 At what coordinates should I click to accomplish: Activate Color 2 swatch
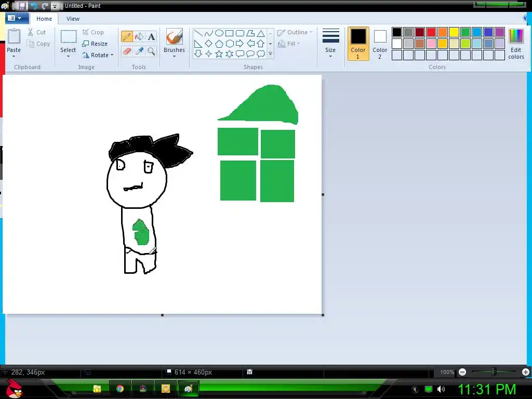coord(380,44)
